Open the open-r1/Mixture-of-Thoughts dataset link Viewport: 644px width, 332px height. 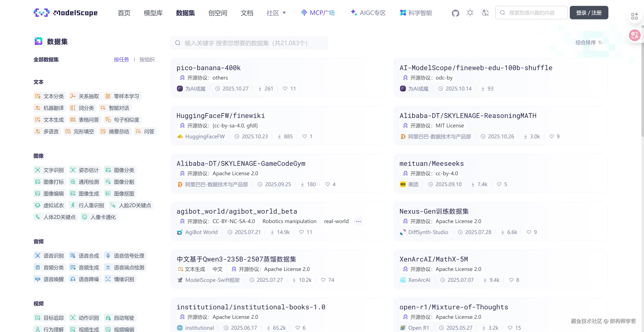(x=454, y=307)
